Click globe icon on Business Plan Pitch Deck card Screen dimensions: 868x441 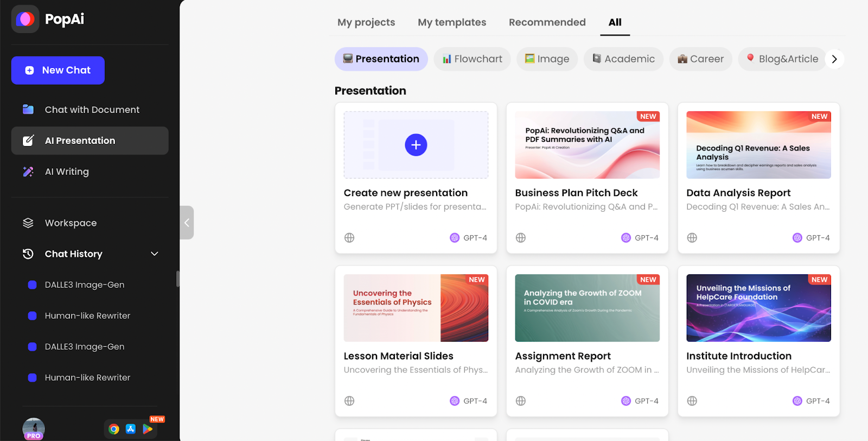tap(521, 238)
